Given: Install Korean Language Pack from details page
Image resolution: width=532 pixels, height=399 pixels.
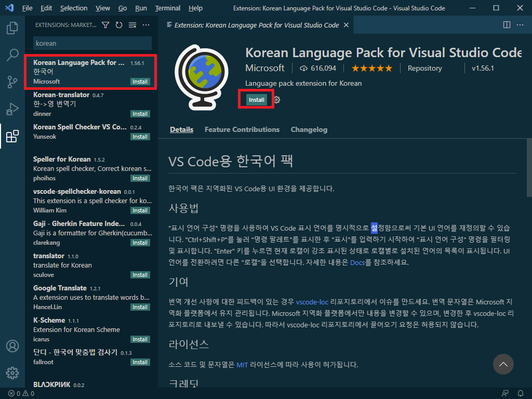Looking at the screenshot, I should (x=256, y=100).
